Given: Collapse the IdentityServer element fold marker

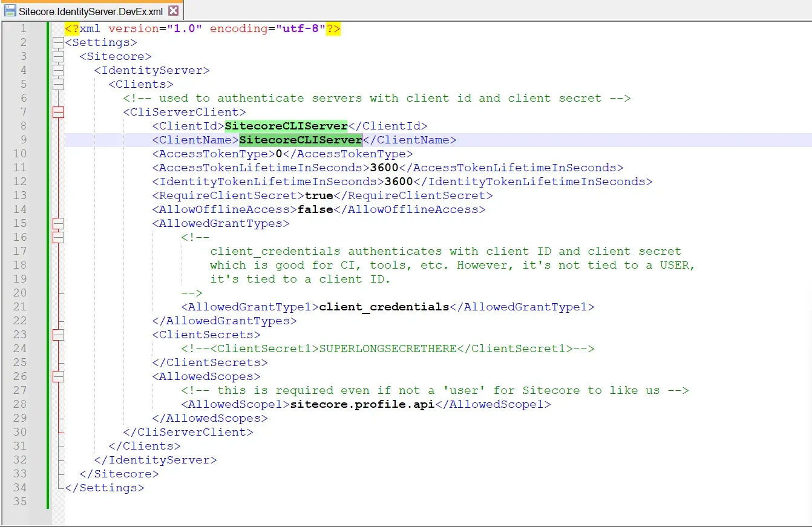Looking at the screenshot, I should (58, 70).
